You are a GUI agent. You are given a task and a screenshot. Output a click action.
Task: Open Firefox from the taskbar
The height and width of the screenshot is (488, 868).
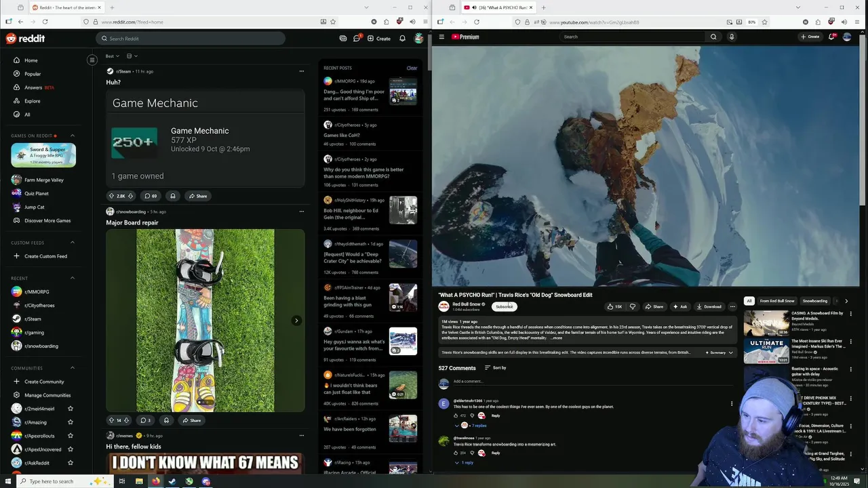pyautogui.click(x=155, y=481)
